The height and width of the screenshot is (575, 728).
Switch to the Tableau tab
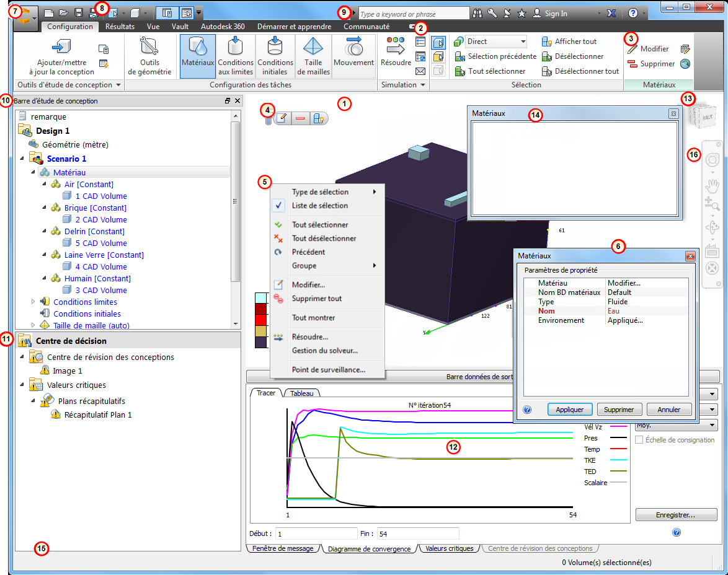[x=302, y=393]
